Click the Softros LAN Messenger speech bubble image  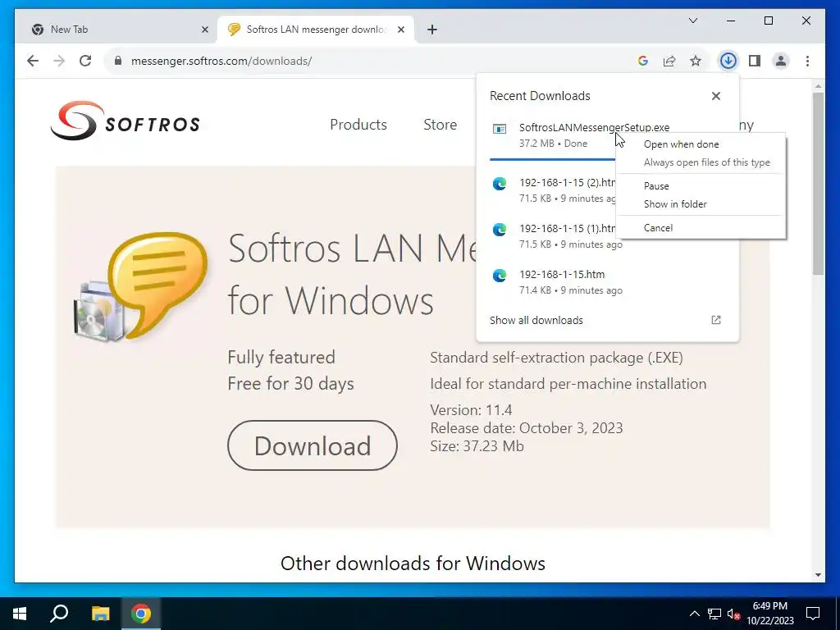coord(140,287)
